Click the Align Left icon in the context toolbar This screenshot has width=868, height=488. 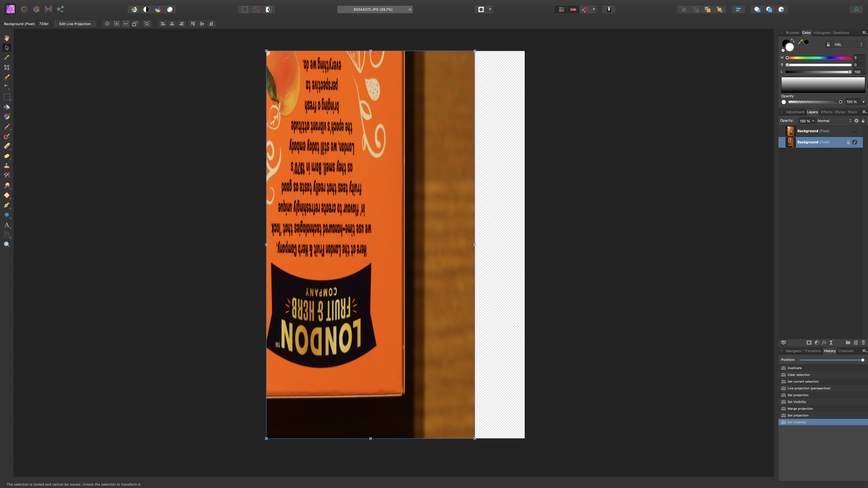tap(163, 24)
